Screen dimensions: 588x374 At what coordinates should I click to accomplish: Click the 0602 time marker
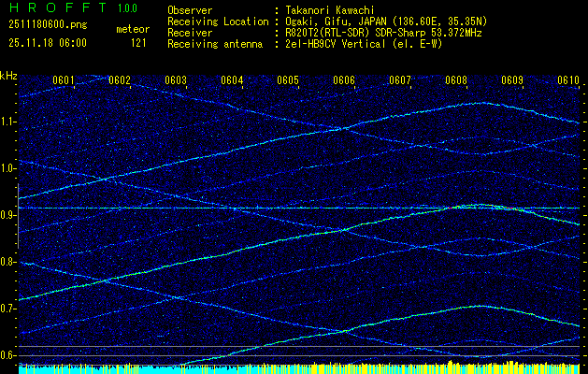point(120,79)
